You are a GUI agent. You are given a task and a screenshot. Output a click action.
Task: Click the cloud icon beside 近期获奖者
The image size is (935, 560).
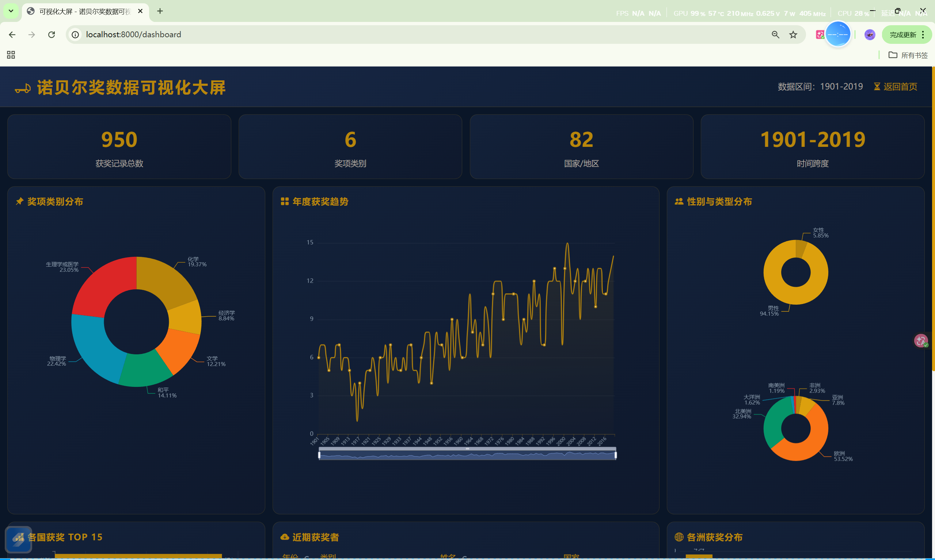coord(285,537)
